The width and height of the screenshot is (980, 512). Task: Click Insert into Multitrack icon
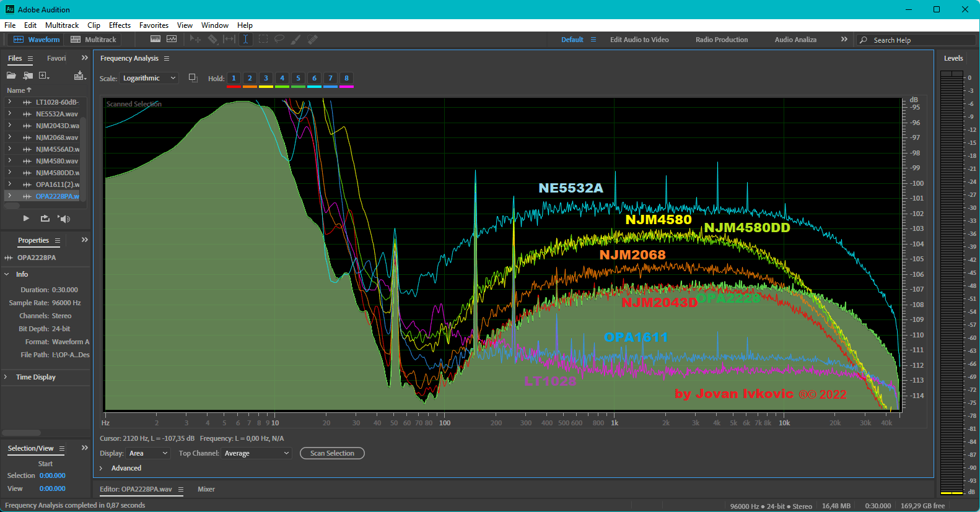point(80,76)
